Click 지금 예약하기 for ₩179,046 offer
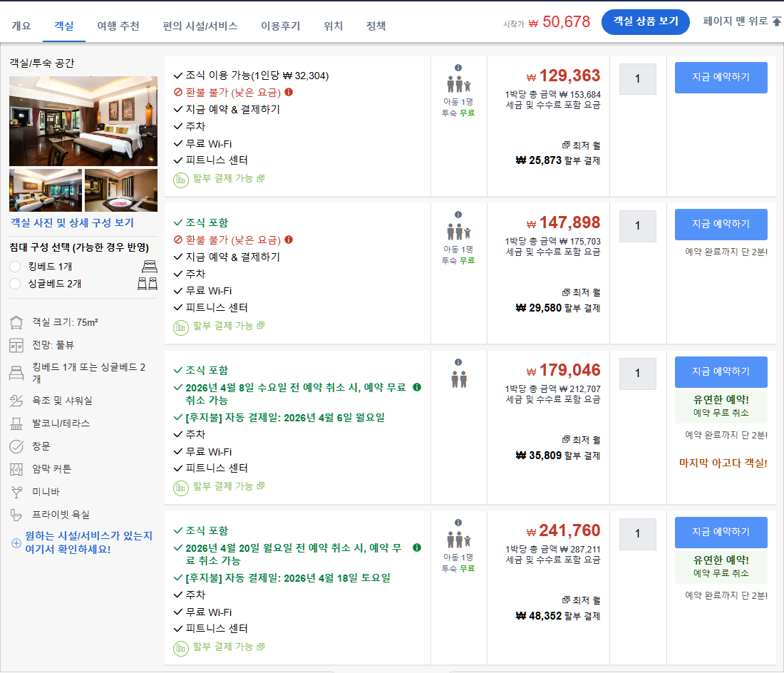Viewport: 784px width, 673px height. [x=721, y=371]
